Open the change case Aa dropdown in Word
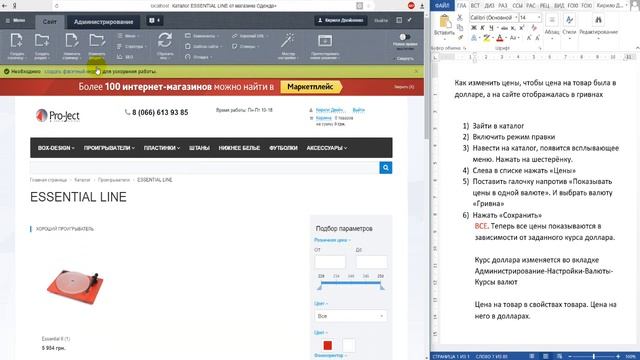 click(x=514, y=38)
